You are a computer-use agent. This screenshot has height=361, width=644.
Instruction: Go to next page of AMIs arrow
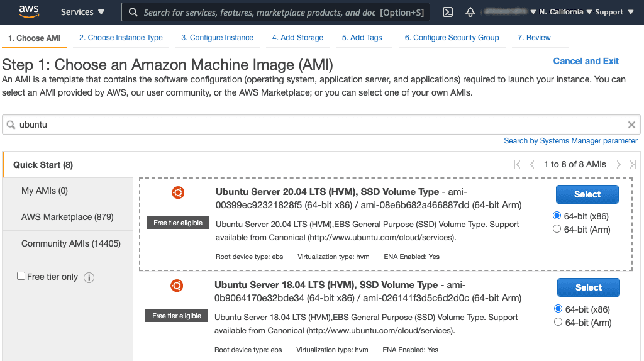tap(619, 164)
